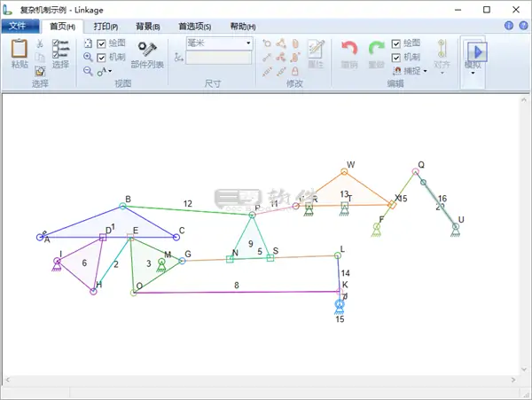Switch to the 帮助(H) tab

pos(243,27)
